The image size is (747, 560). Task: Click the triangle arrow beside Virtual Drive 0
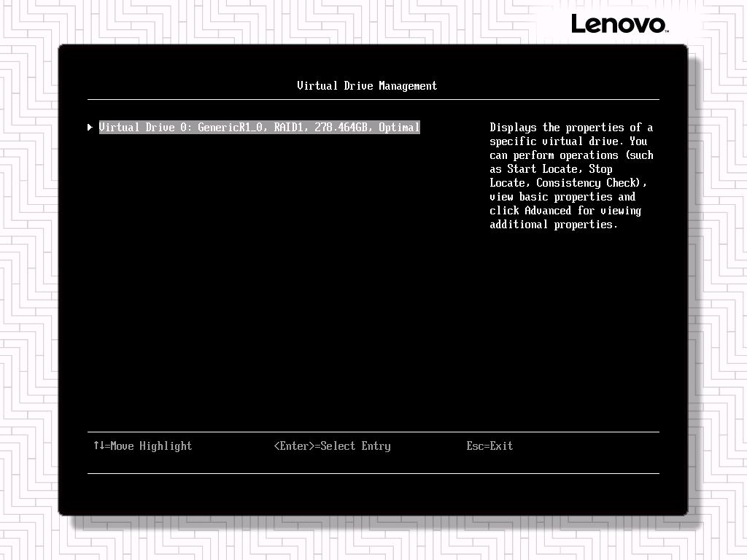90,128
